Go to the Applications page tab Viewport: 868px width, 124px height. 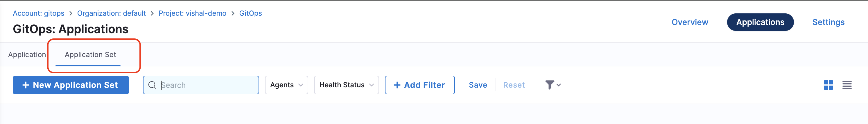760,22
